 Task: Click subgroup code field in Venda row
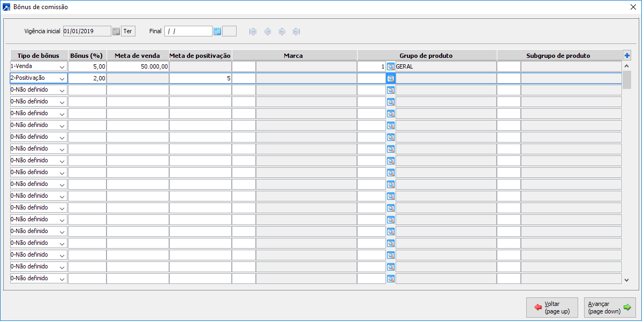click(x=509, y=66)
